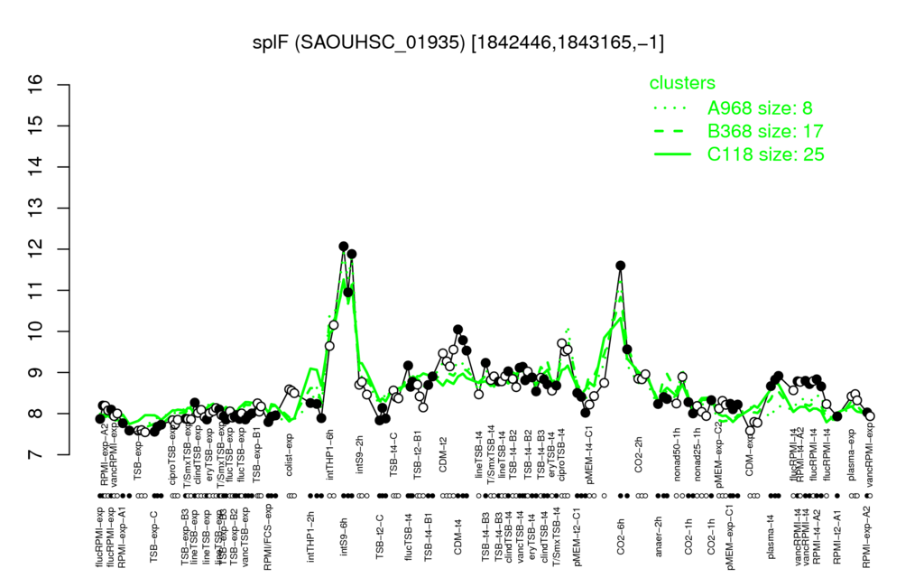Click the y-axis tick label 12

[36, 249]
